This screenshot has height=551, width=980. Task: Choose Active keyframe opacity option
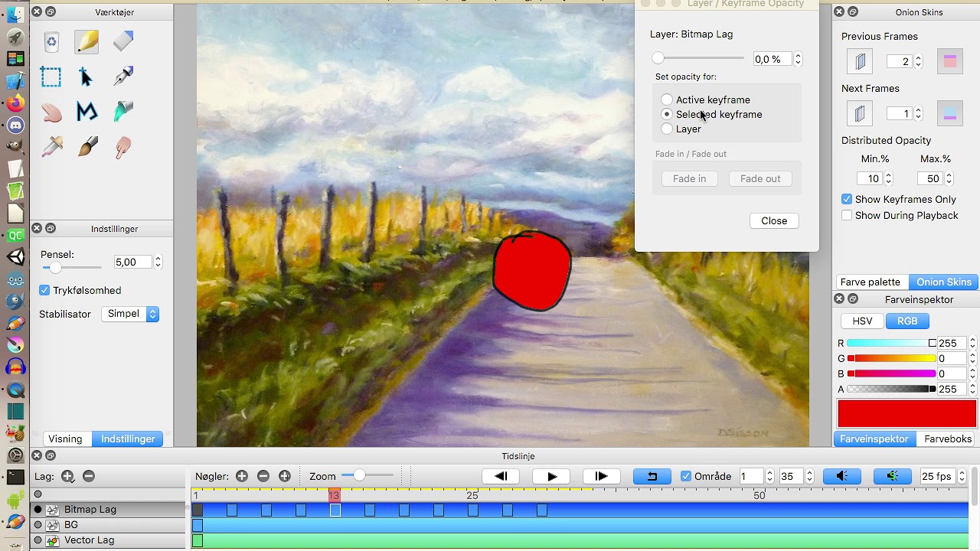tap(667, 99)
